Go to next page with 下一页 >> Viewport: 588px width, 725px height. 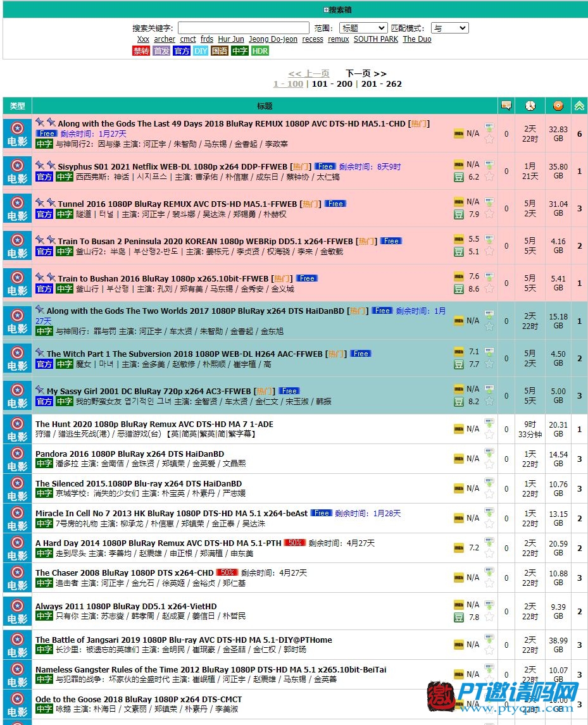[366, 73]
